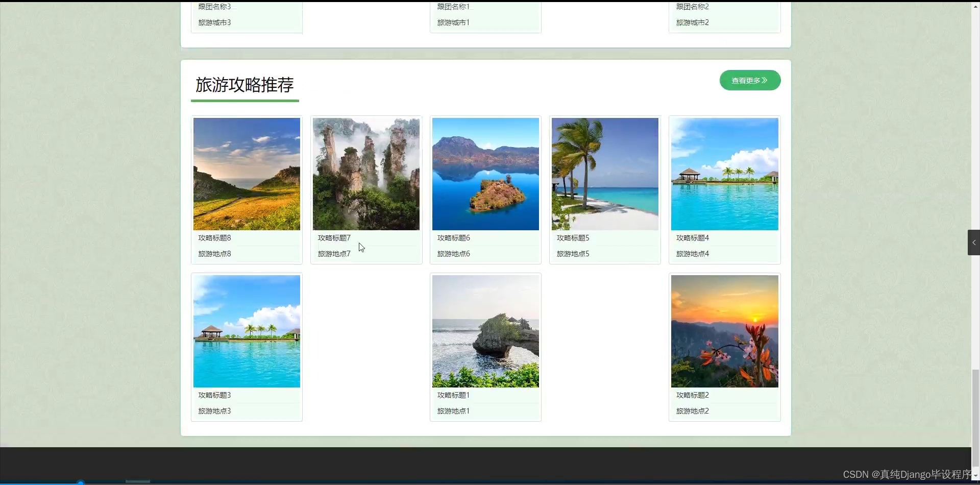Select the 旅游地点1 location text
Screen dimensions: 980x485
coord(453,411)
